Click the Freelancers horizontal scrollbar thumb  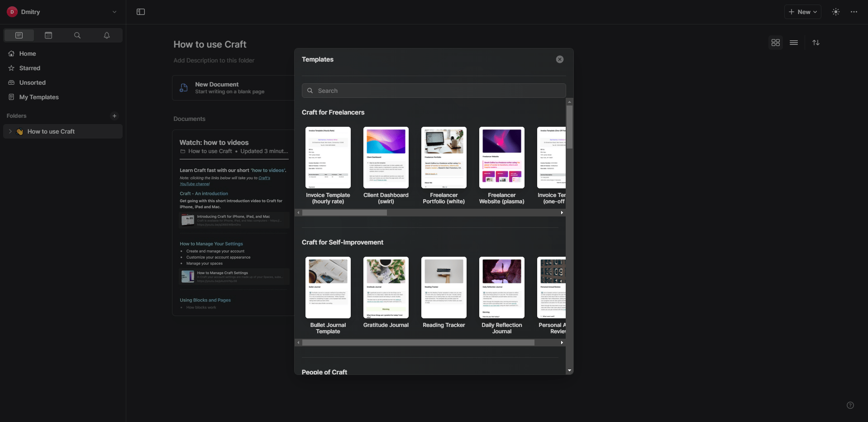(345, 213)
